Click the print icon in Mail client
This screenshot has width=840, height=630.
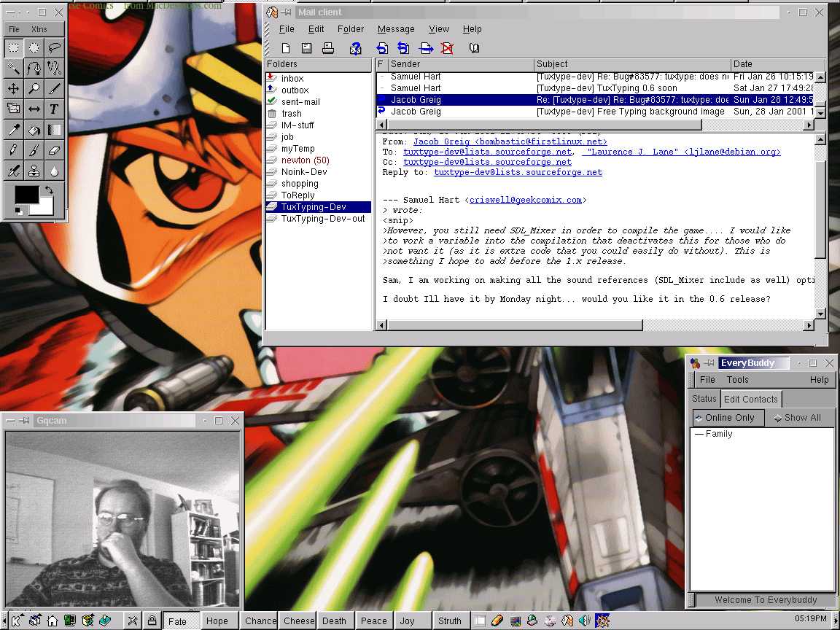pyautogui.click(x=328, y=48)
